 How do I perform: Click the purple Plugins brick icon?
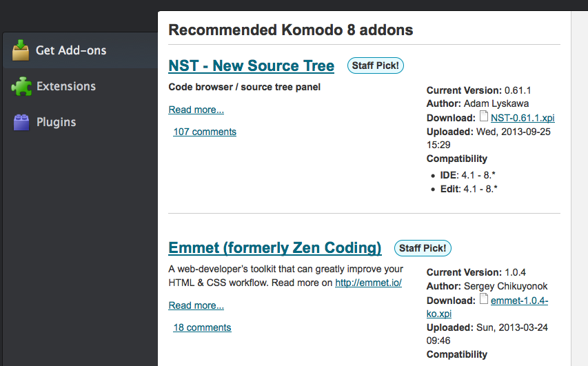[x=21, y=122]
